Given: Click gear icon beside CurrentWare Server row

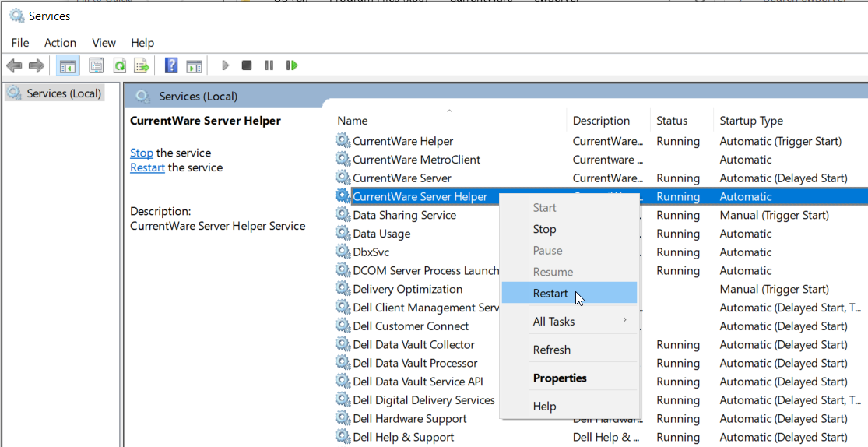Looking at the screenshot, I should 343,178.
